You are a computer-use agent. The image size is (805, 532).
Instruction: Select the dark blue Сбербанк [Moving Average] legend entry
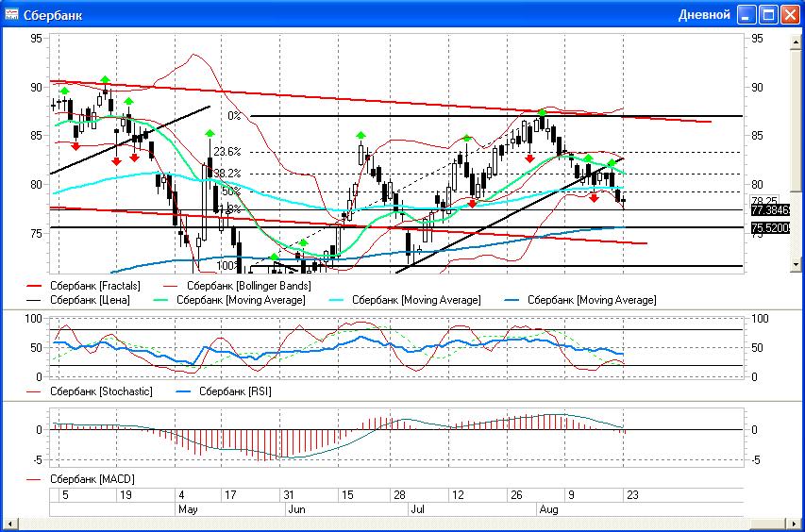coord(580,300)
